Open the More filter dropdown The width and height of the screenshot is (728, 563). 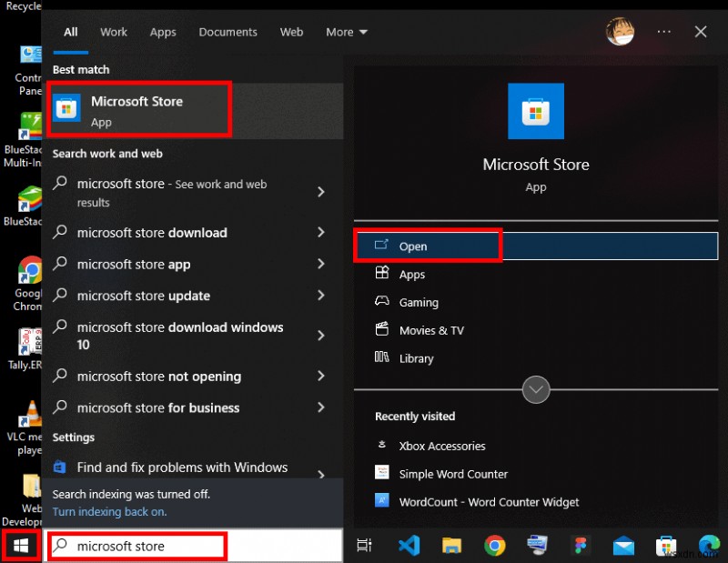[347, 32]
